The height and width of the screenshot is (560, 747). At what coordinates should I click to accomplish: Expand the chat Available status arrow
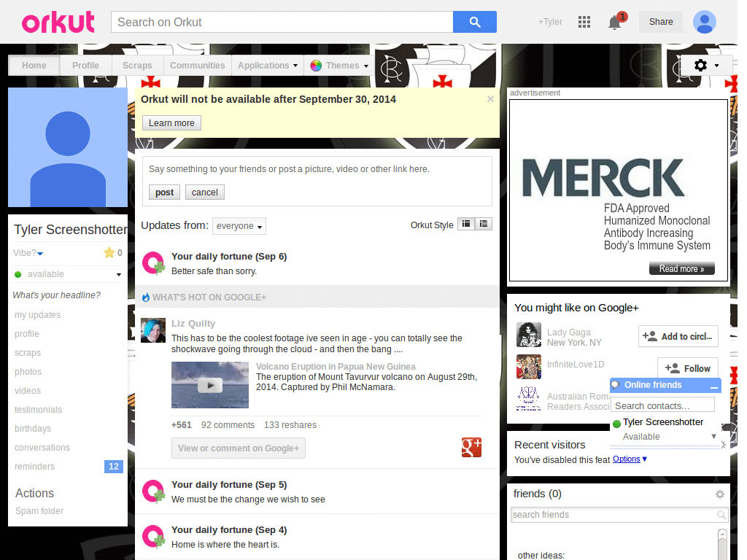pos(713,436)
